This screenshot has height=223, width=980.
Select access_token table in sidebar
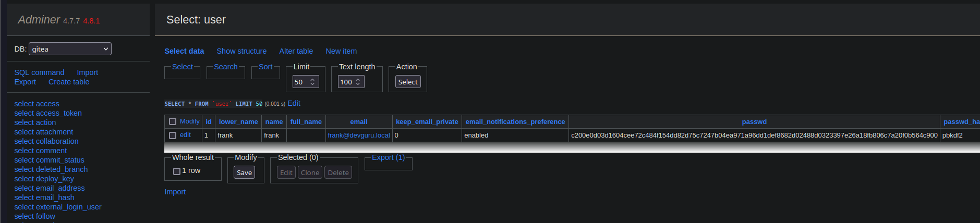[48, 113]
